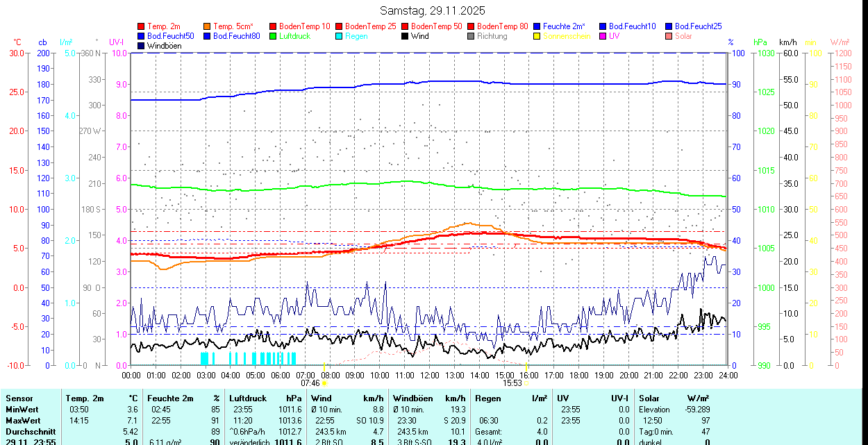This screenshot has width=868, height=445.
Task: Select the Bod.Feucht10 legend label
Action: 632,26
